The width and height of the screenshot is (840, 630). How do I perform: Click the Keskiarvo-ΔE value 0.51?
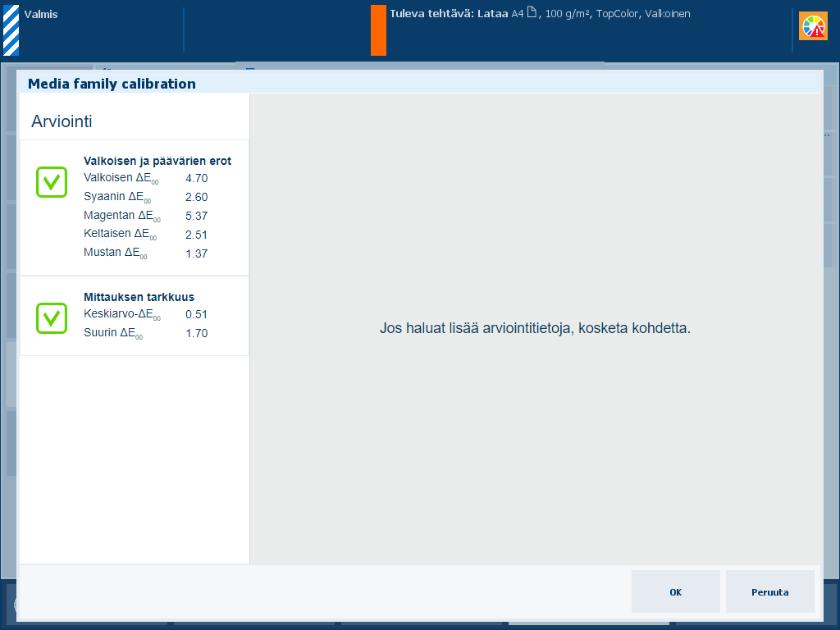click(196, 314)
